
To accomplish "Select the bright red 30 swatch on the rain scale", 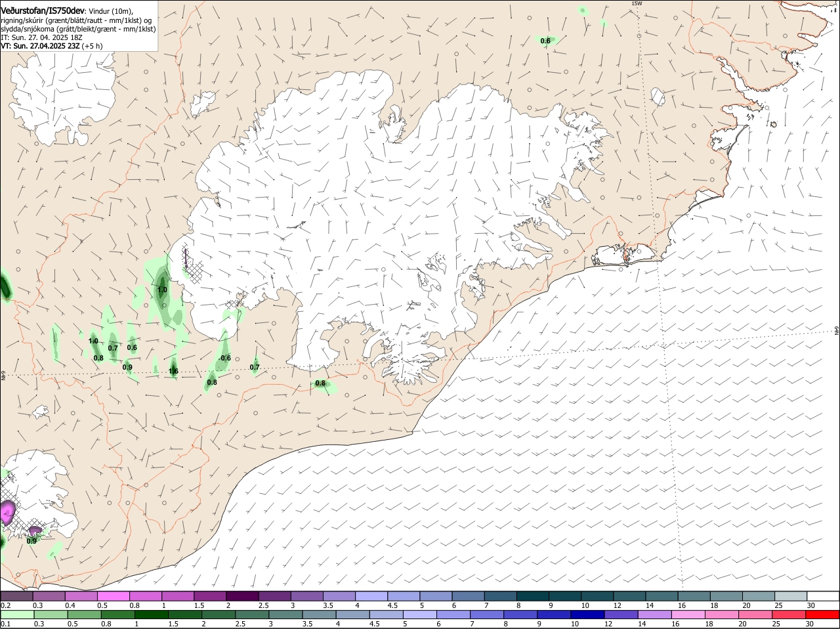I will (823, 615).
